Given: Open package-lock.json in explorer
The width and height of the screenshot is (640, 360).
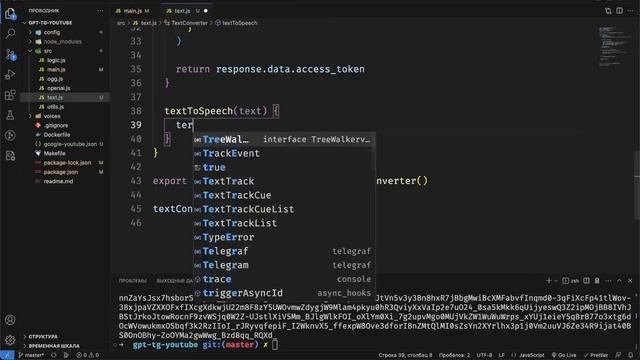Looking at the screenshot, I should (x=67, y=162).
